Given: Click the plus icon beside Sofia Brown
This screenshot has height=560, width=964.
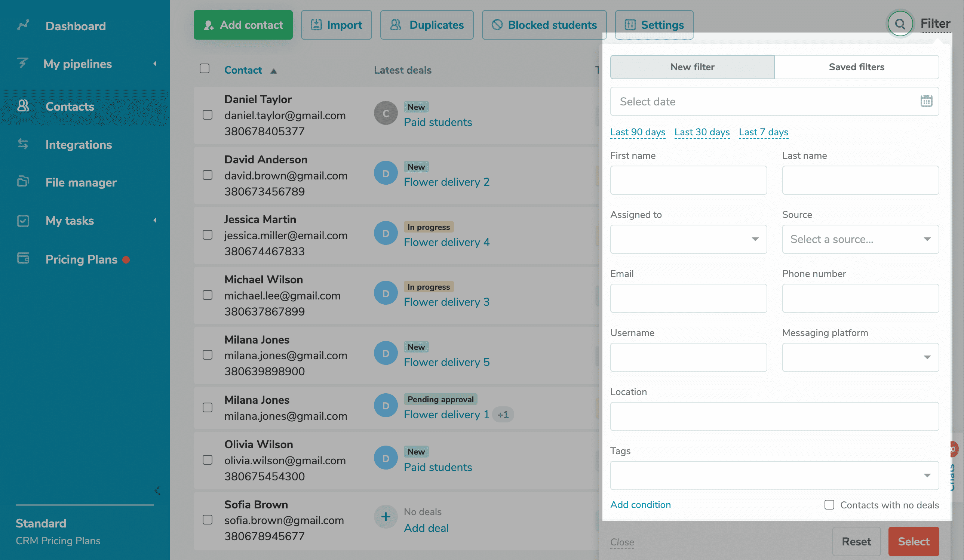Looking at the screenshot, I should pyautogui.click(x=386, y=517).
